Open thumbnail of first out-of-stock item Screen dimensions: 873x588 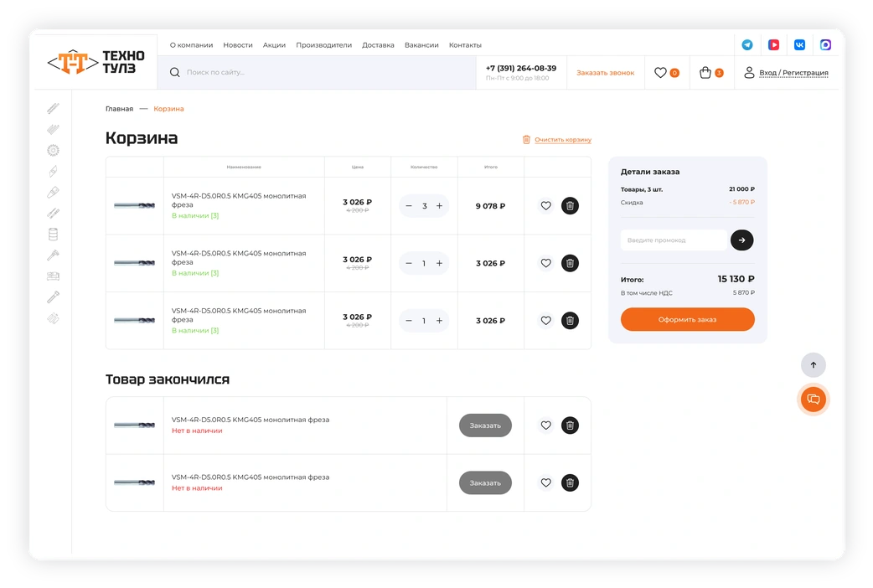click(134, 426)
